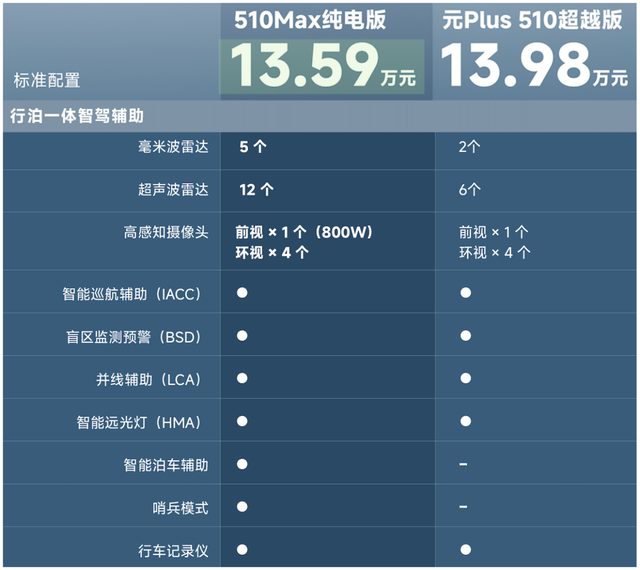Click the 6个 ultrasonic value
Image resolution: width=640 pixels, height=570 pixels.
469,189
